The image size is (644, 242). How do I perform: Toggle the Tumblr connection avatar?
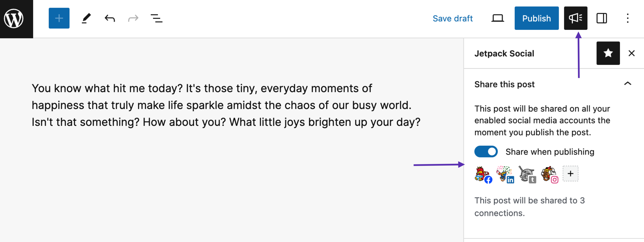coord(527,174)
